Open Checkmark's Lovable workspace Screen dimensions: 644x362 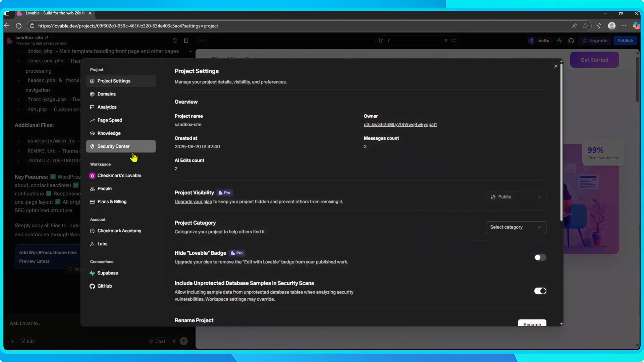click(121, 175)
